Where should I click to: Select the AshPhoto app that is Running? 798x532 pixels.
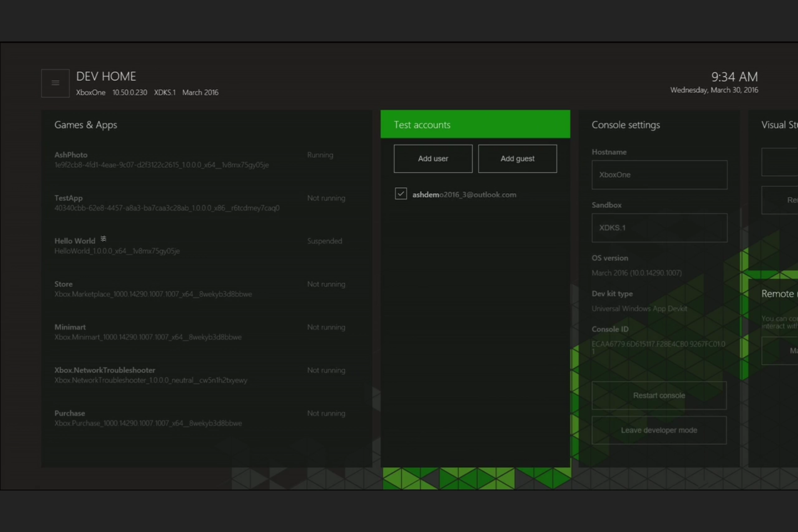(x=166, y=160)
